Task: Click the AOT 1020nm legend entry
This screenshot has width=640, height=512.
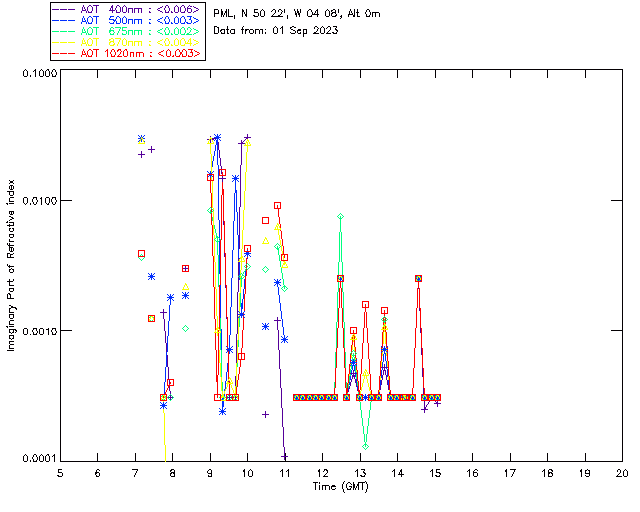Action: (126, 53)
